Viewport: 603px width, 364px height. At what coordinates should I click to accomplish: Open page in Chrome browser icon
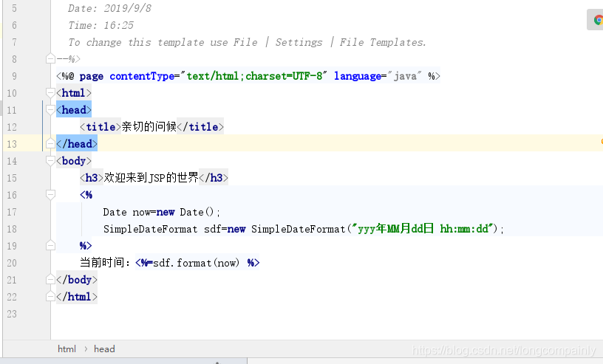point(598,20)
